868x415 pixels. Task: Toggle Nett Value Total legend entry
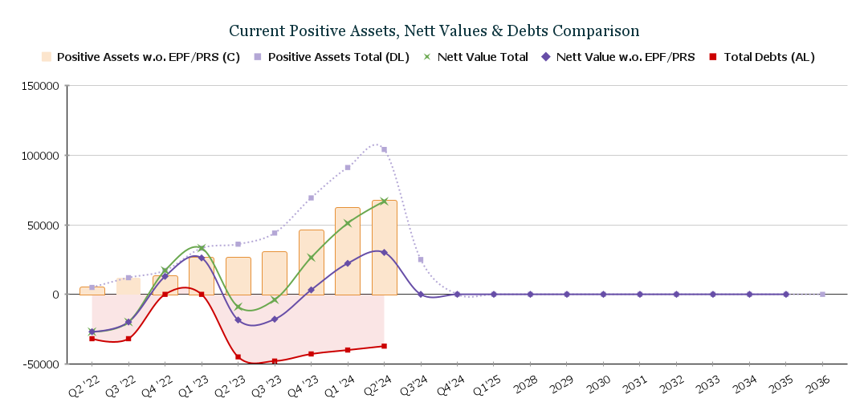[x=483, y=57]
